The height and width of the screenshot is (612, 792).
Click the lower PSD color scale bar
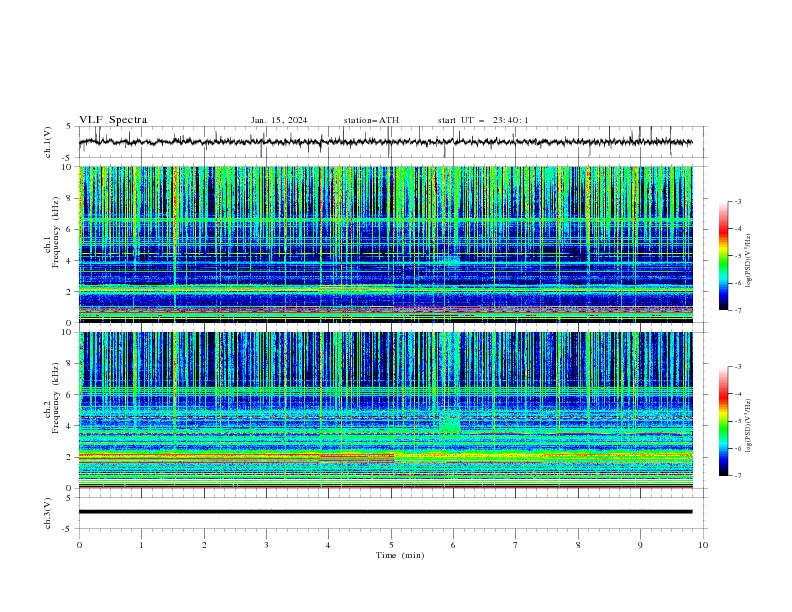[x=724, y=421]
